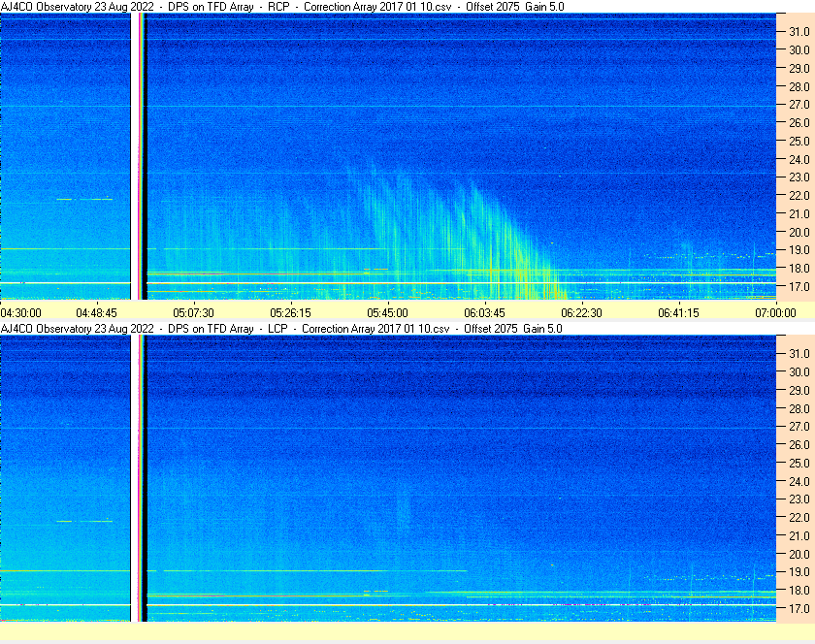Click the 25.0 frequency label on the RCP panel
This screenshot has width=815, height=644.
(799, 141)
